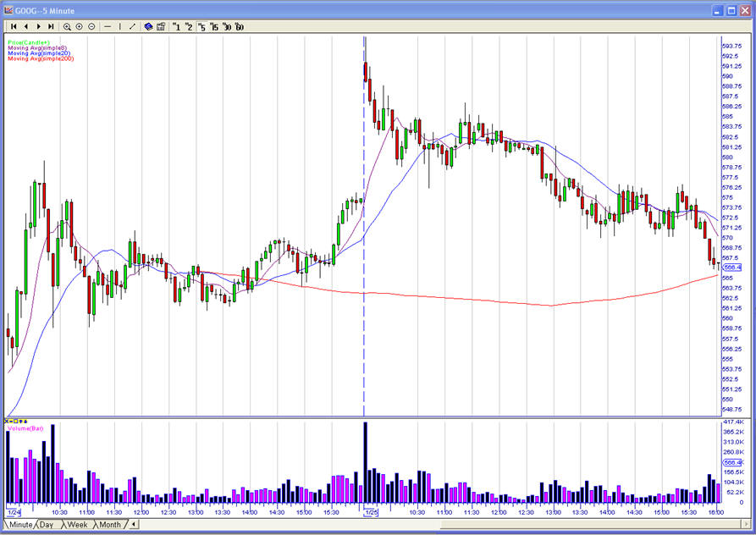The width and height of the screenshot is (756, 535).
Task: Select the horizontal line drawing tool
Action: 108,27
